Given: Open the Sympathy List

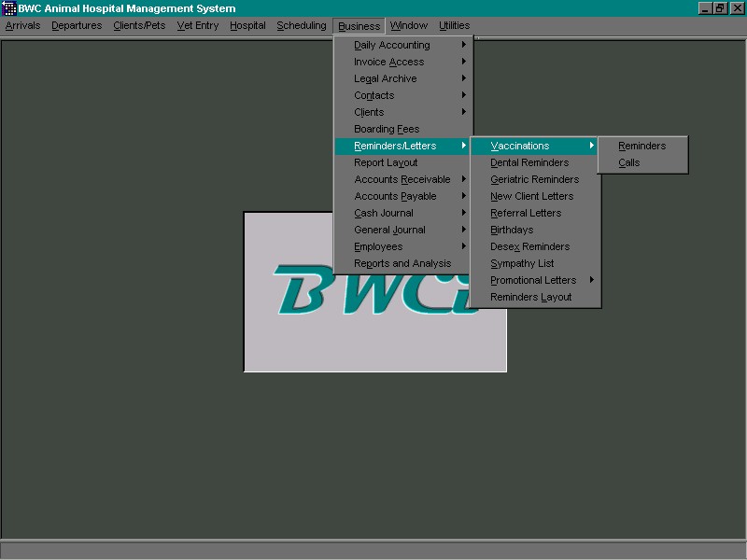Looking at the screenshot, I should (535, 263).
